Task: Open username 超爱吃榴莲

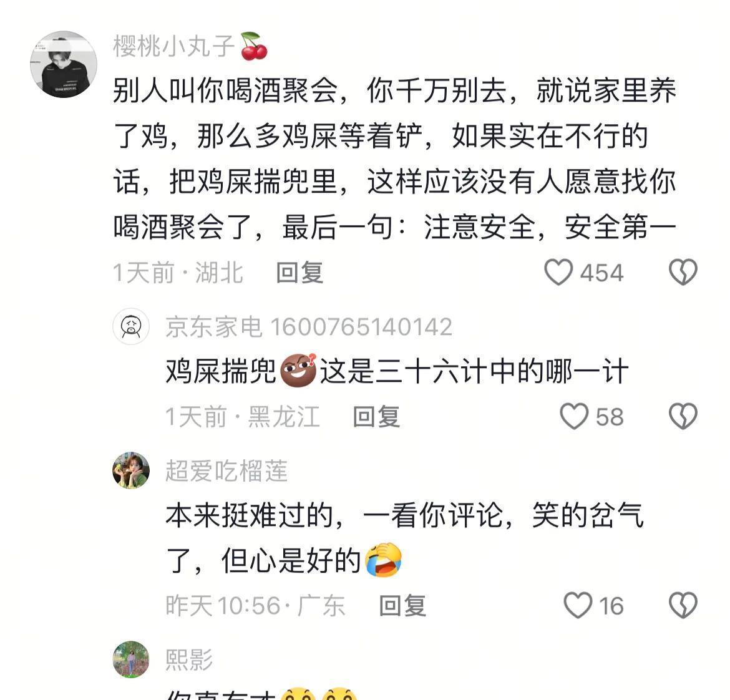Action: coord(226,470)
